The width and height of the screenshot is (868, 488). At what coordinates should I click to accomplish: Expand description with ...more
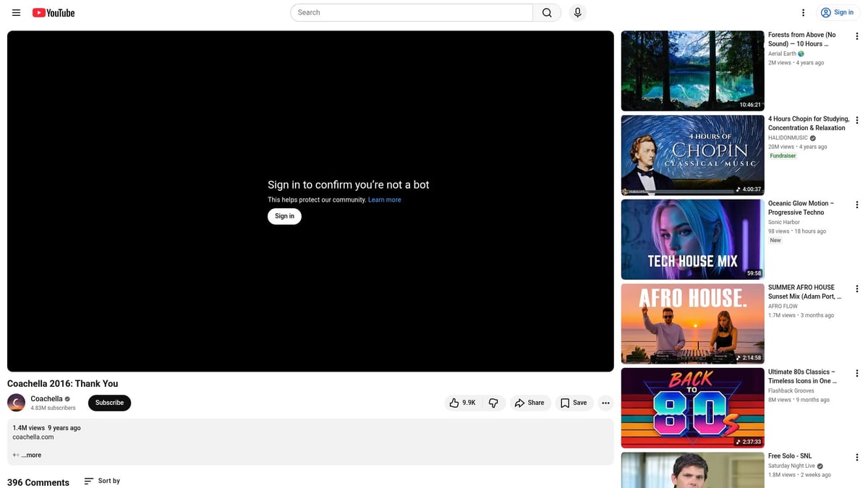pyautogui.click(x=31, y=455)
